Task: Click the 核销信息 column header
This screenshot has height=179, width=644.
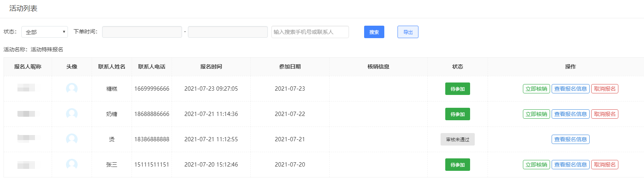Action: click(378, 67)
